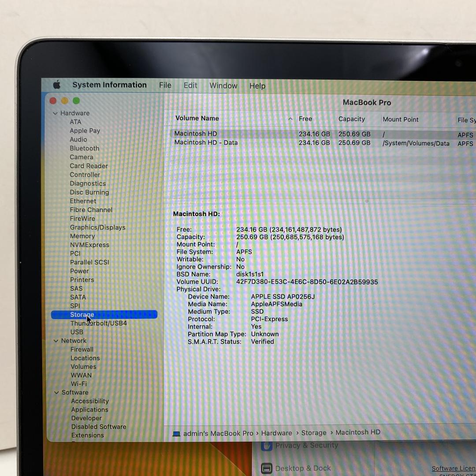Select Ethernet in the sidebar
The image size is (476, 476).
point(83,201)
